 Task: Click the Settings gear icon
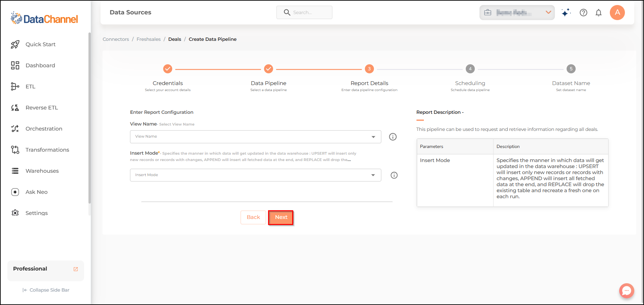(x=15, y=213)
